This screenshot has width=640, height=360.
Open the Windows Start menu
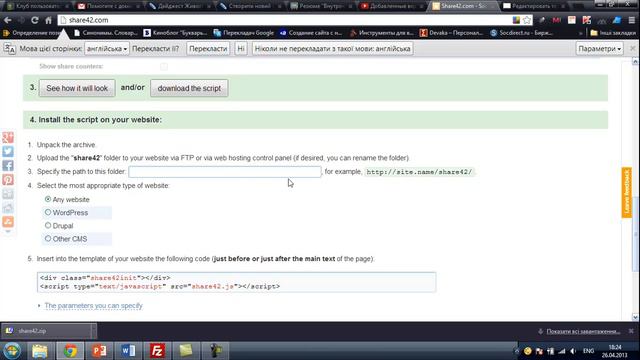click(x=12, y=351)
